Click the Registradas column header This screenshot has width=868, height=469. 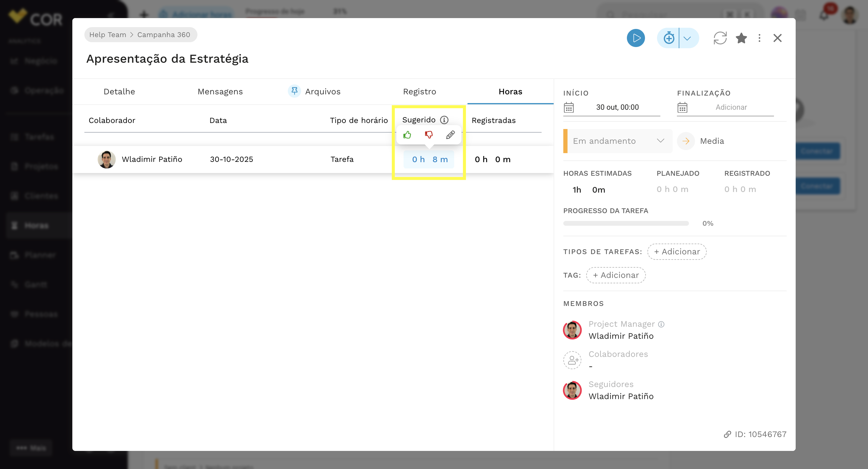click(x=494, y=120)
